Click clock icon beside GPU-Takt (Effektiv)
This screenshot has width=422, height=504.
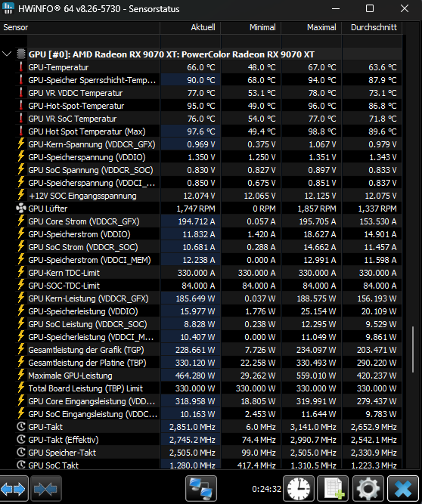tap(21, 439)
